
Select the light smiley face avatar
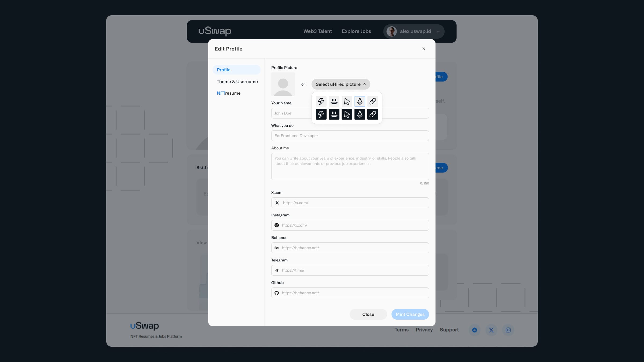(334, 101)
